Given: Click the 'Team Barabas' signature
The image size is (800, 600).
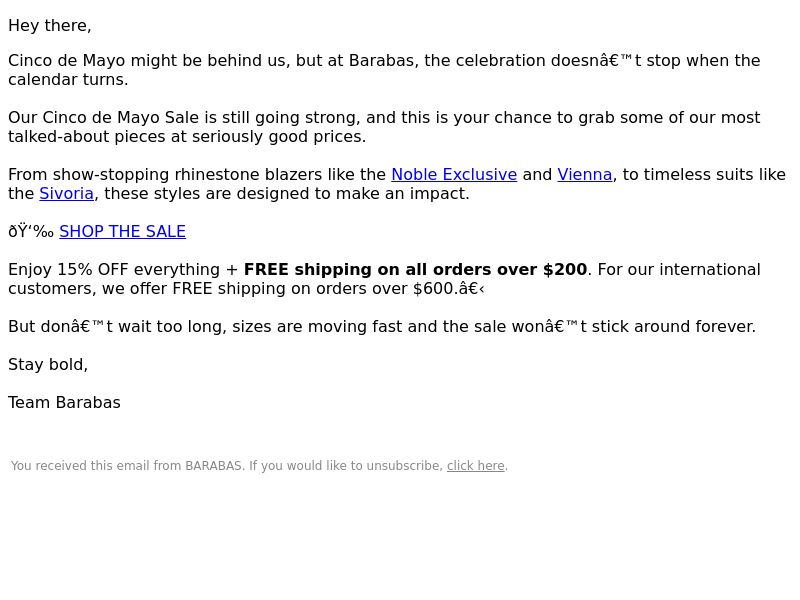Looking at the screenshot, I should [x=64, y=403].
